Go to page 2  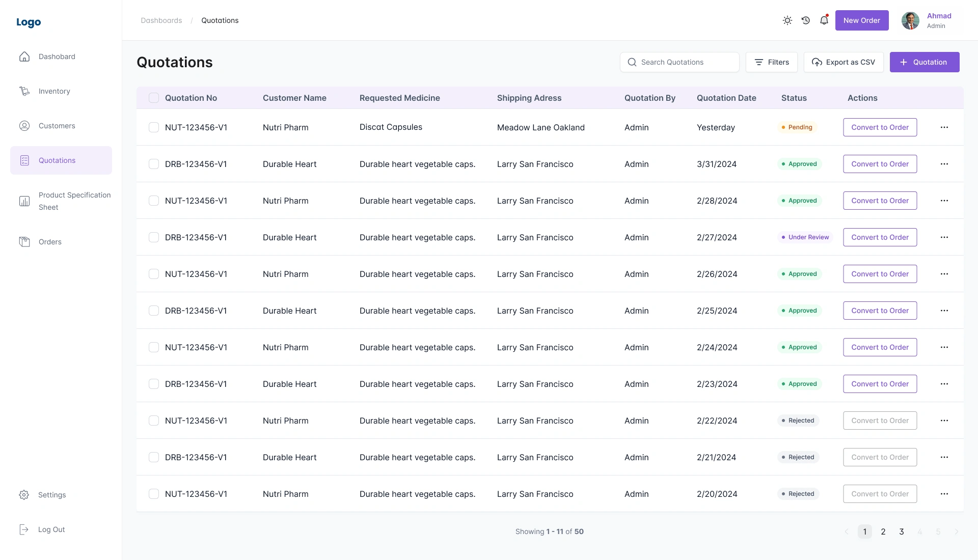(x=883, y=531)
